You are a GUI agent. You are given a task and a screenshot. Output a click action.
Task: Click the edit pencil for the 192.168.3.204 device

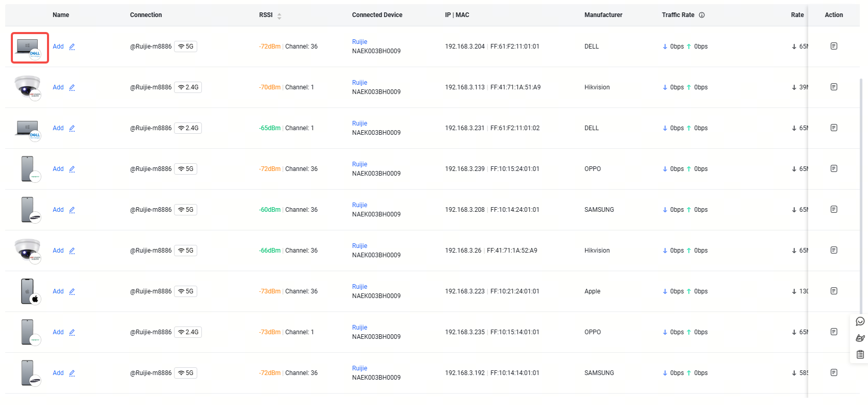coord(72,46)
